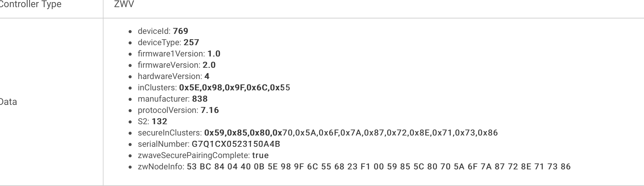
Task: Click the protocolVersion field label
Action: tap(168, 110)
